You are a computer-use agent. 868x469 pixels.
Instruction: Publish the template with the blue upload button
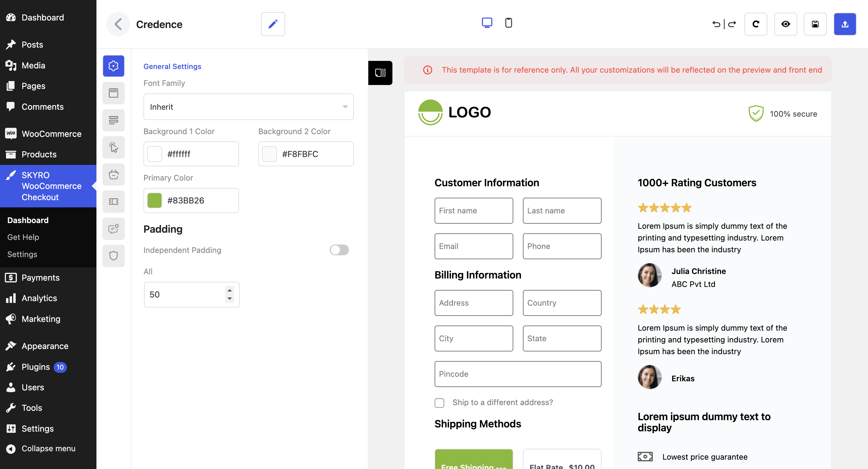click(845, 24)
